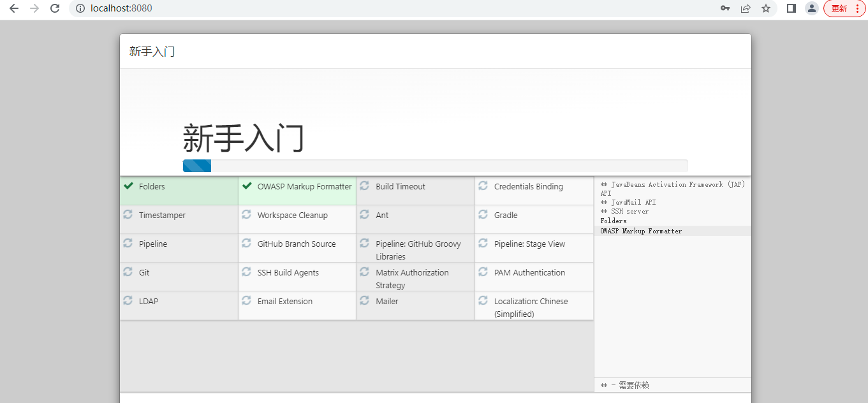This screenshot has width=868, height=403.
Task: Click the site info icon in the address bar
Action: (x=80, y=8)
